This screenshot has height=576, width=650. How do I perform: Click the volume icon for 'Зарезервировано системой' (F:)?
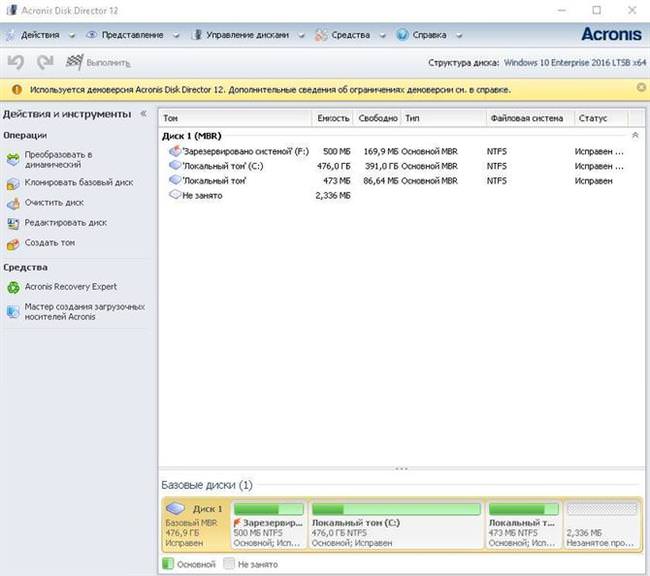[175, 151]
